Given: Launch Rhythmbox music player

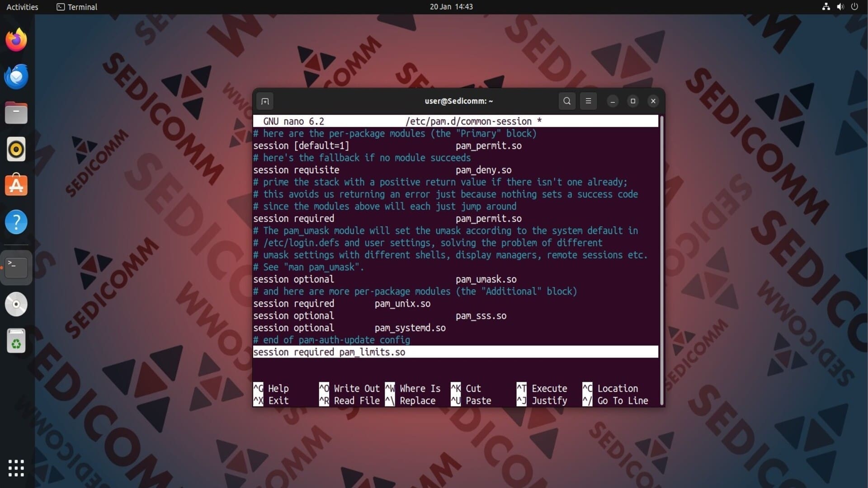Looking at the screenshot, I should click(16, 149).
